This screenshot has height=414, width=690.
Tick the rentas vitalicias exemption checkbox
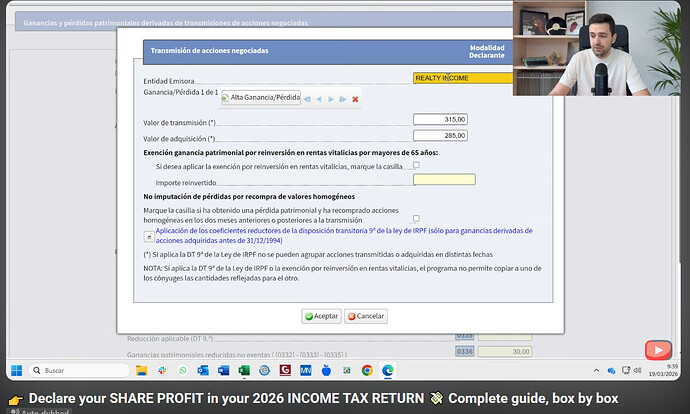pyautogui.click(x=416, y=165)
